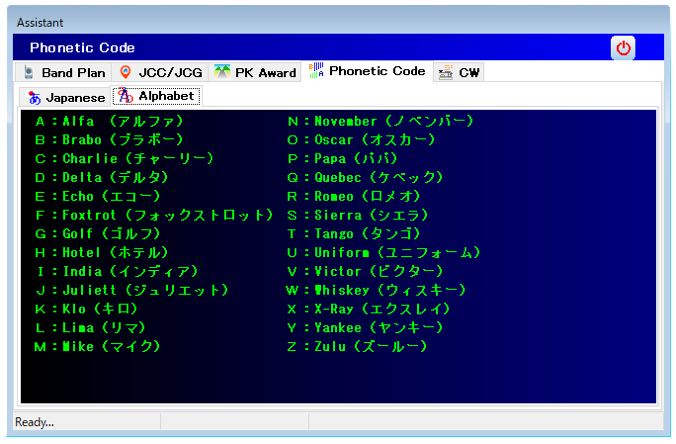Click the 'Ready...' status bar text
The image size is (676, 444).
pos(34,422)
